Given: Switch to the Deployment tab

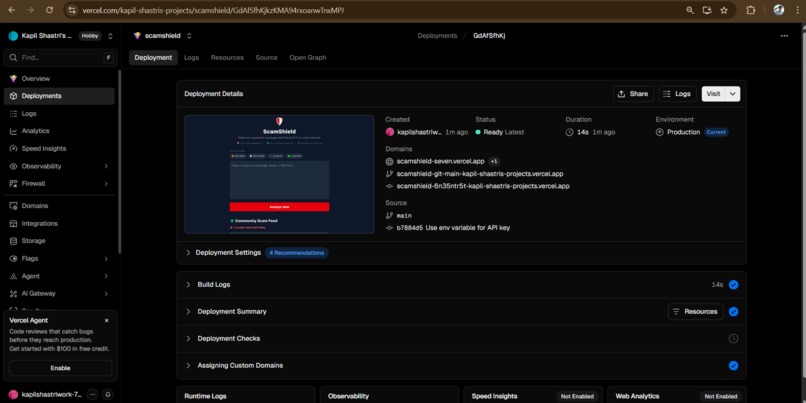Looking at the screenshot, I should coord(153,58).
